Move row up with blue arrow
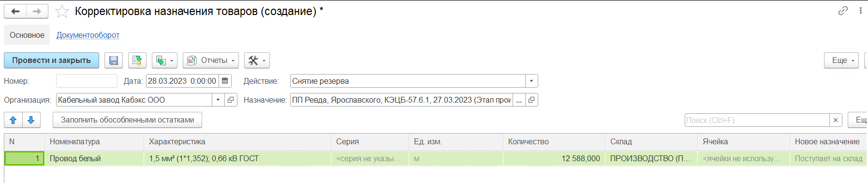This screenshot has width=868, height=183. [13, 120]
